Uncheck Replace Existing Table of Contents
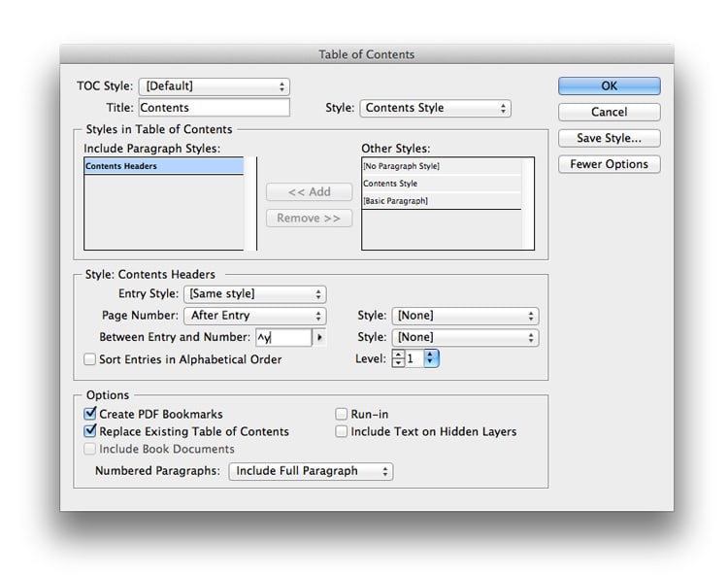This screenshot has width=728, height=575. click(x=90, y=431)
